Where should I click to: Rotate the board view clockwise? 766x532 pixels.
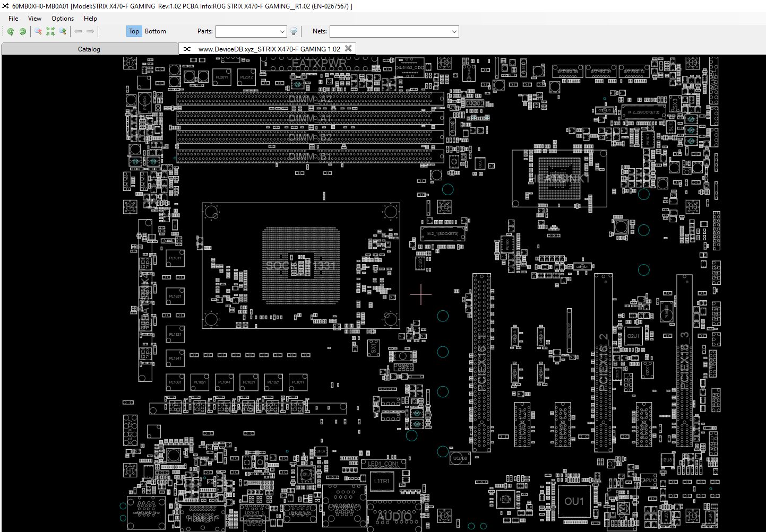[x=23, y=32]
